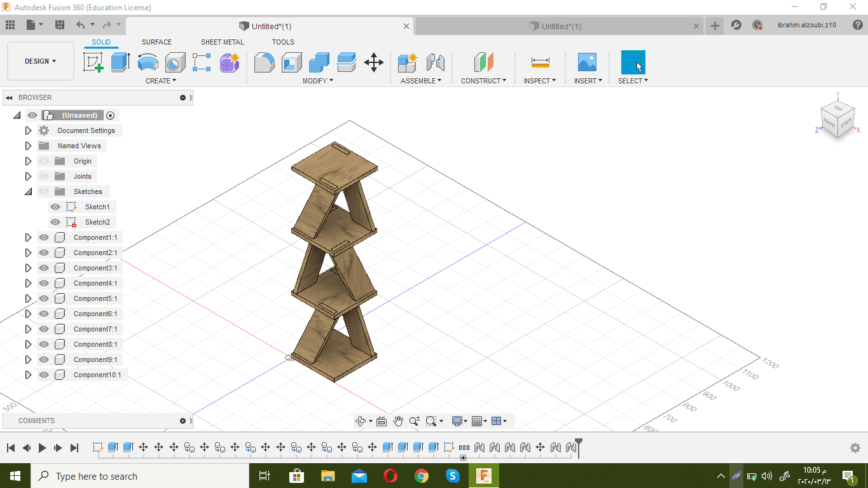The height and width of the screenshot is (488, 868).
Task: Select the Create Sketch tool
Action: [x=93, y=62]
